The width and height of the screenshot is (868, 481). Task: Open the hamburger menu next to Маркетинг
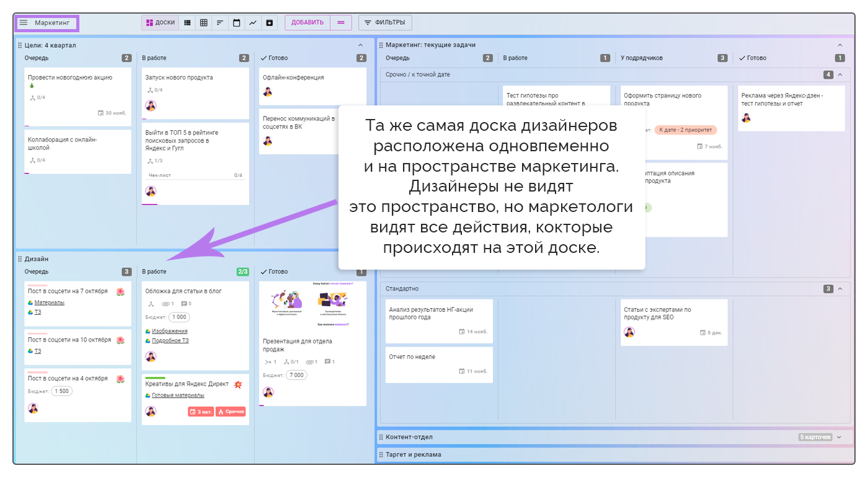coord(24,23)
